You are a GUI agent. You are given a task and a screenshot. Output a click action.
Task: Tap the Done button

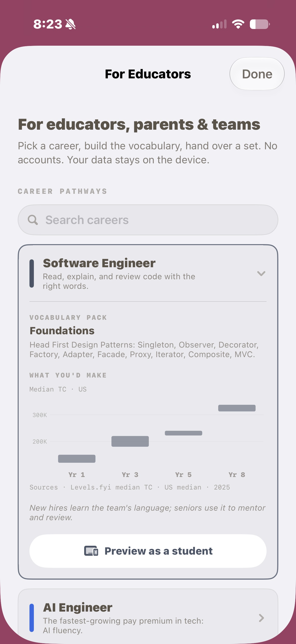click(x=257, y=74)
